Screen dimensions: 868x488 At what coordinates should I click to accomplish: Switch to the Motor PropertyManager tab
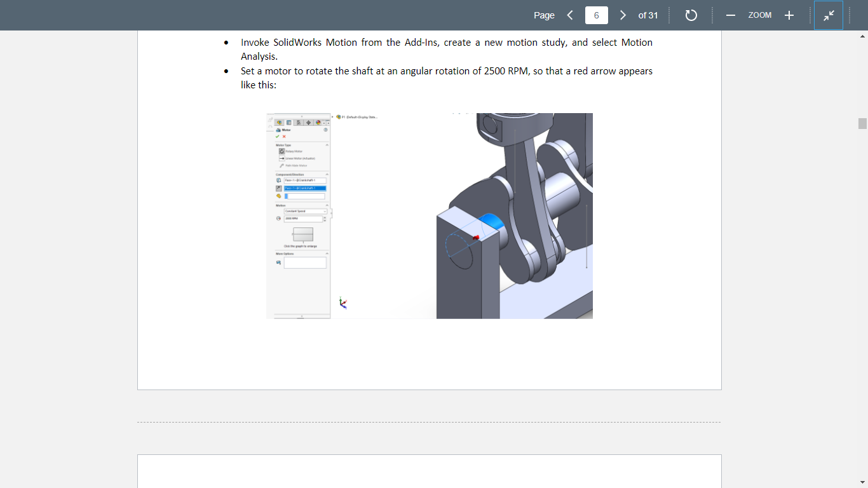click(288, 122)
